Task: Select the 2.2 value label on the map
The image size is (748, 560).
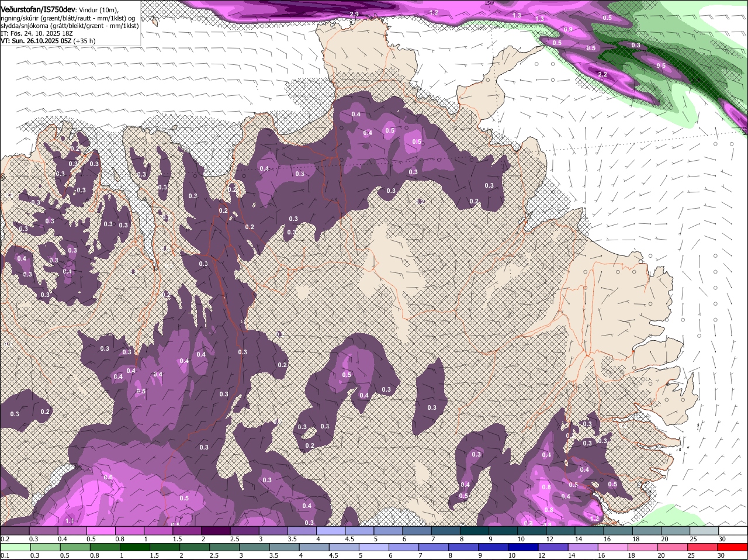Action: (602, 74)
